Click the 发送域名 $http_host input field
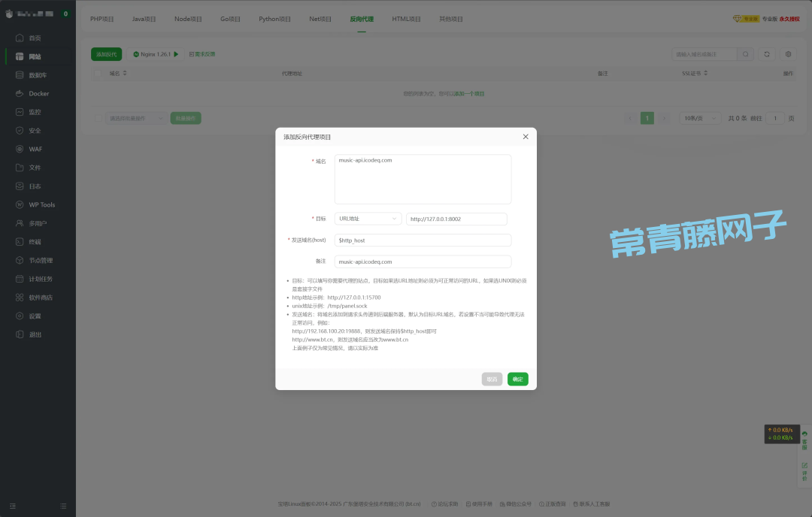Screen dimensions: 812x517 coord(423,240)
